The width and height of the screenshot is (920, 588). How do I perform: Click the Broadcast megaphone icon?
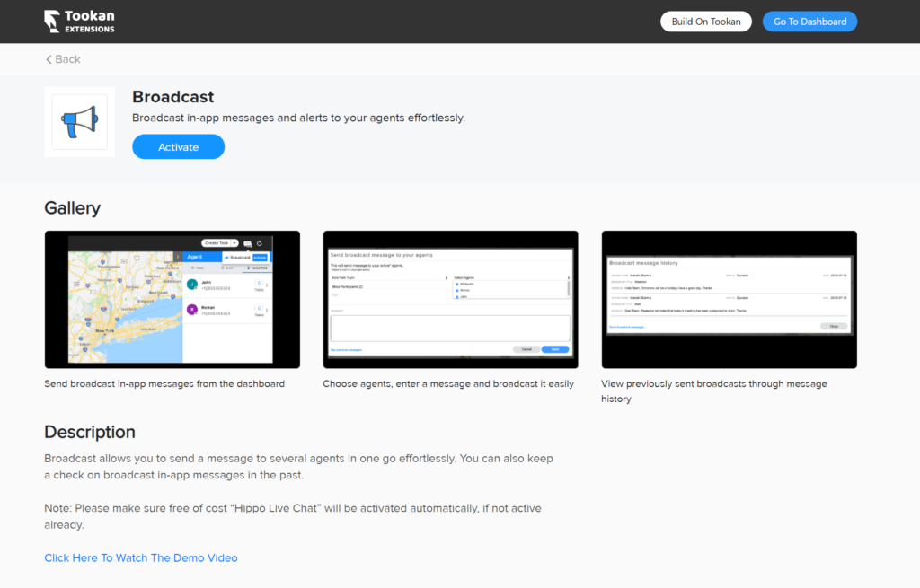coord(80,122)
